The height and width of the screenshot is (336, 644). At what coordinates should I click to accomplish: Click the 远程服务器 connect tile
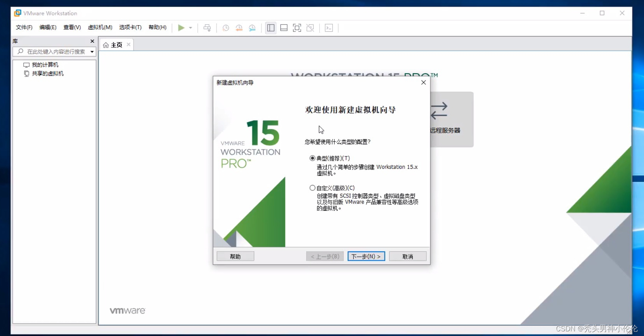452,120
